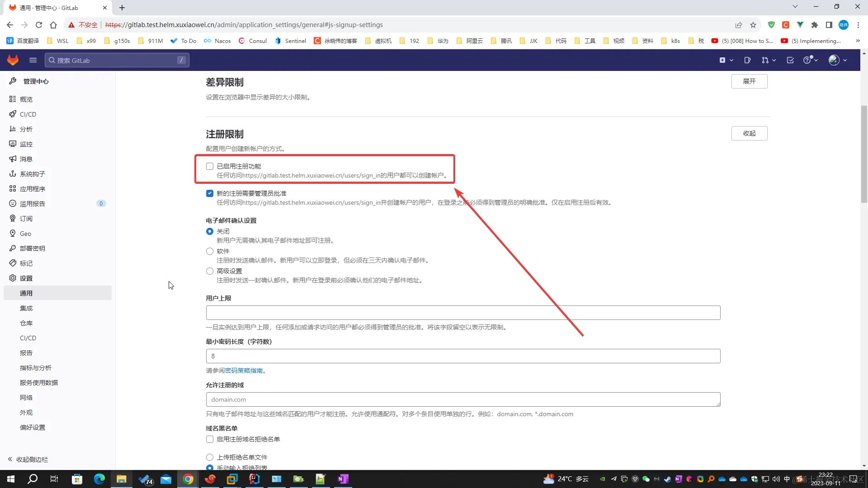Open 系统钩子 in the sidebar
Screen dimensions: 868x488
pos(32,174)
